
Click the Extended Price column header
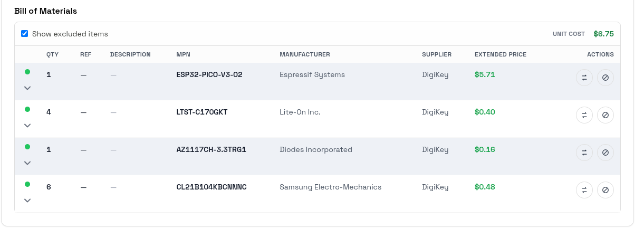click(500, 54)
